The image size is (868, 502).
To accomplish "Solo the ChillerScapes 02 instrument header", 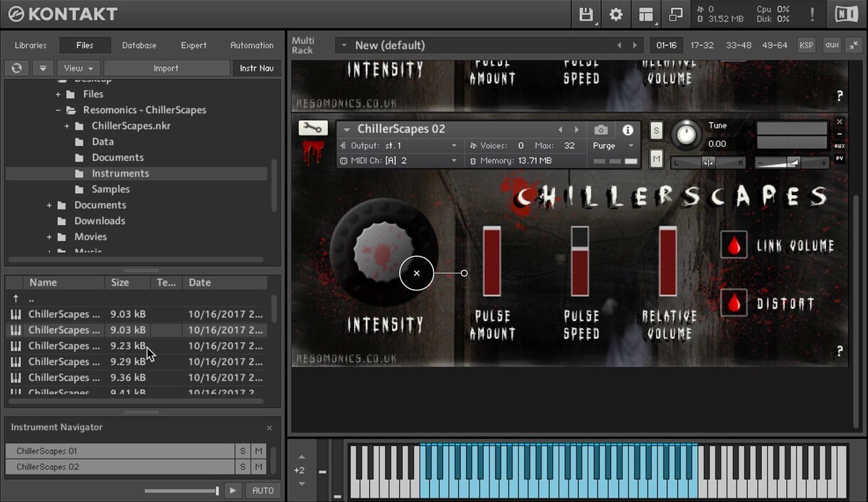I will tap(656, 130).
